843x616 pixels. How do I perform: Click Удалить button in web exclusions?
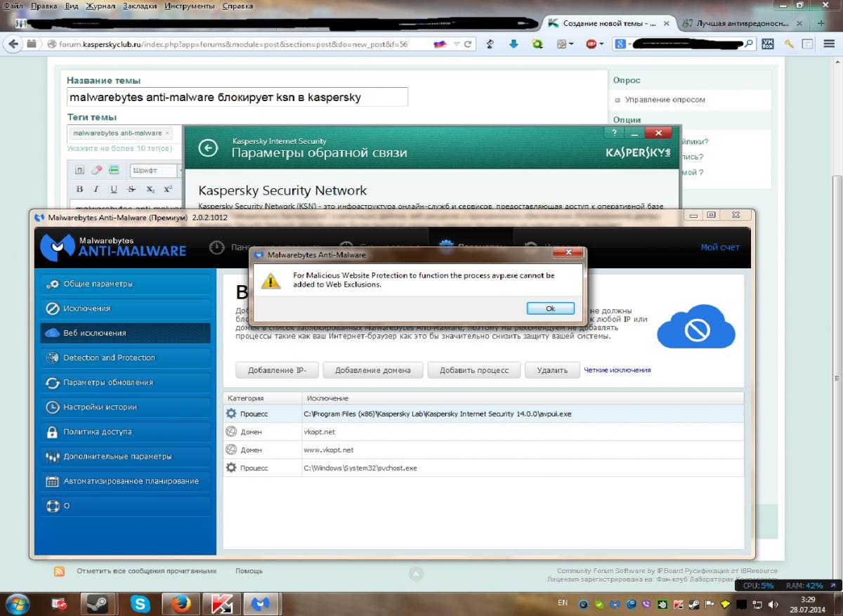[552, 370]
